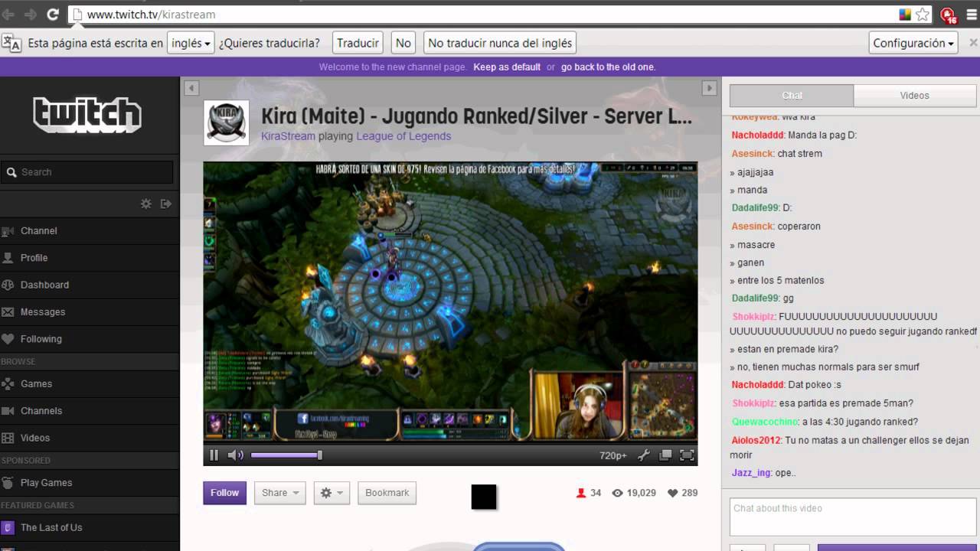Click the viewer count eye icon
The width and height of the screenshot is (980, 551).
coord(617,493)
